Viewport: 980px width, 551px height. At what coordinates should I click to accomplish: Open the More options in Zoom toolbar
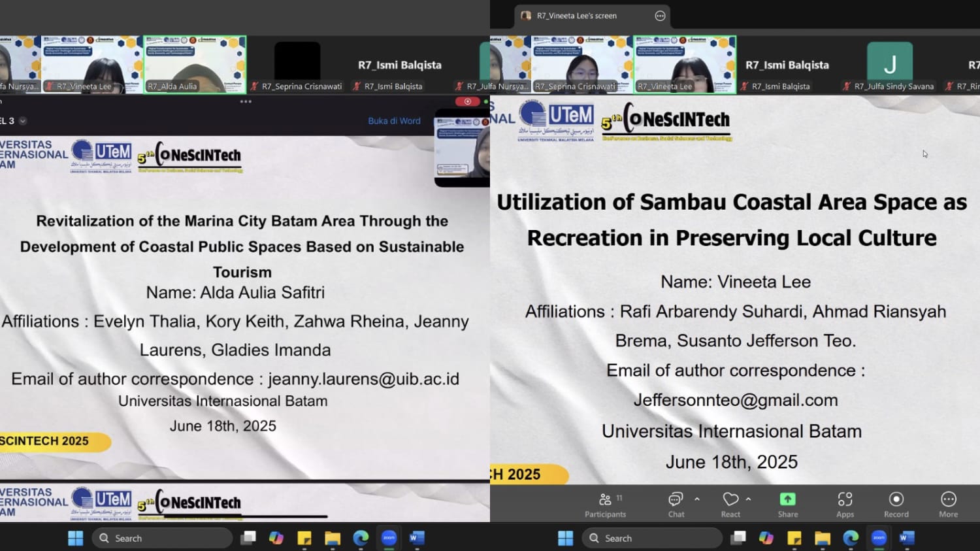948,505
